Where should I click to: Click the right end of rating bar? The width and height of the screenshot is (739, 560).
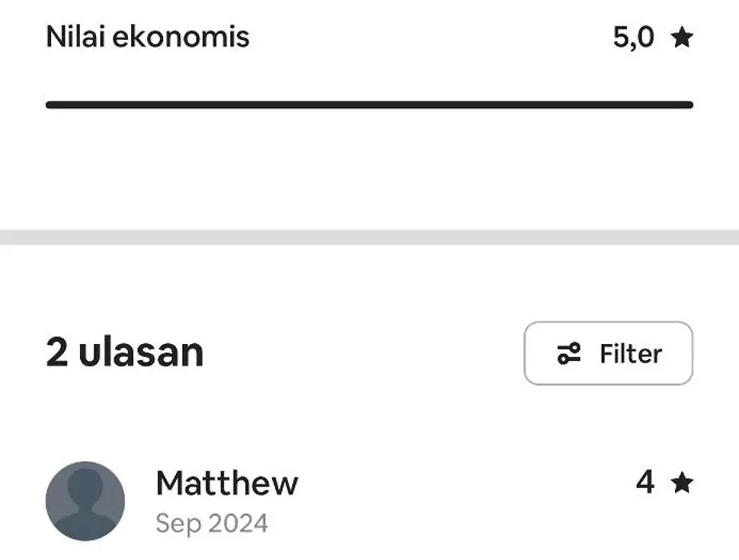(x=688, y=105)
